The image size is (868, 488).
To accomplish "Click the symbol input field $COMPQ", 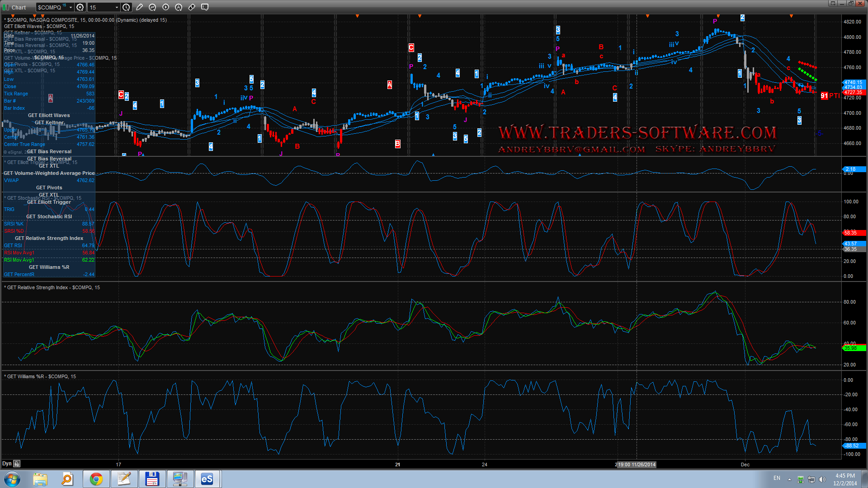I will [x=51, y=7].
